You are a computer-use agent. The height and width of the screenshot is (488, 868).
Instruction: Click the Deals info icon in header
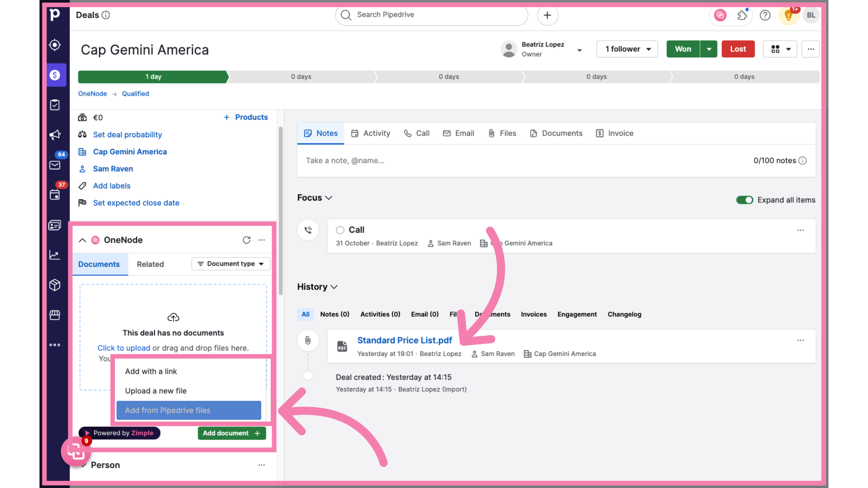106,15
